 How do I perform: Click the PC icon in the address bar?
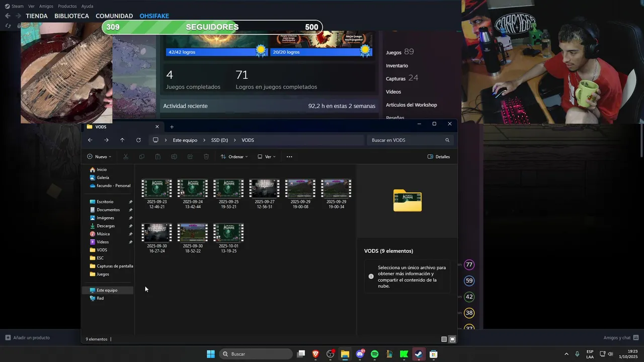[x=155, y=140]
